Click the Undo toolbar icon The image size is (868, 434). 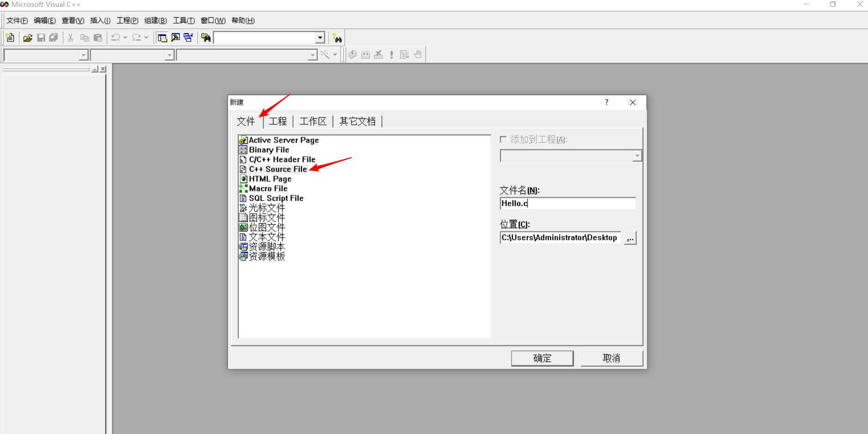[116, 37]
